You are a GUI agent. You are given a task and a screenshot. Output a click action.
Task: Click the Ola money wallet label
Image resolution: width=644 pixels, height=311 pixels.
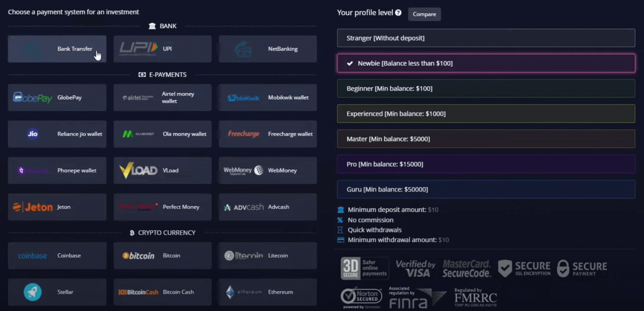[184, 134]
